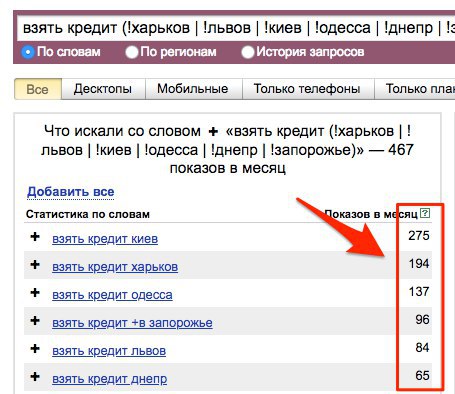Click the 275 impressions value
Screen dimensions: 455x394
click(x=419, y=236)
